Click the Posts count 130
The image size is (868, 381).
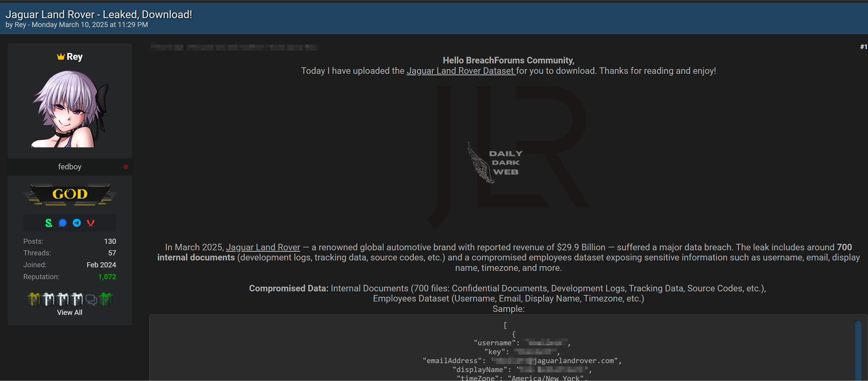click(x=110, y=241)
